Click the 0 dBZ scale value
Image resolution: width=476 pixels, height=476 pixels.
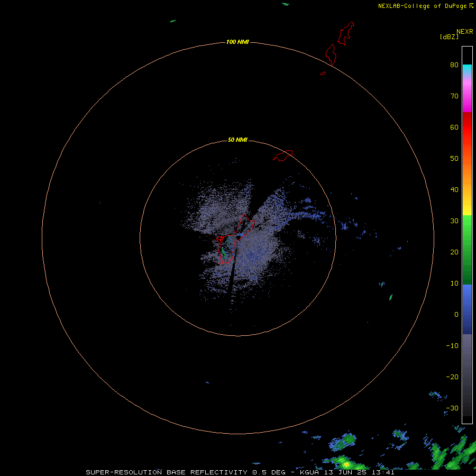[x=456, y=315]
